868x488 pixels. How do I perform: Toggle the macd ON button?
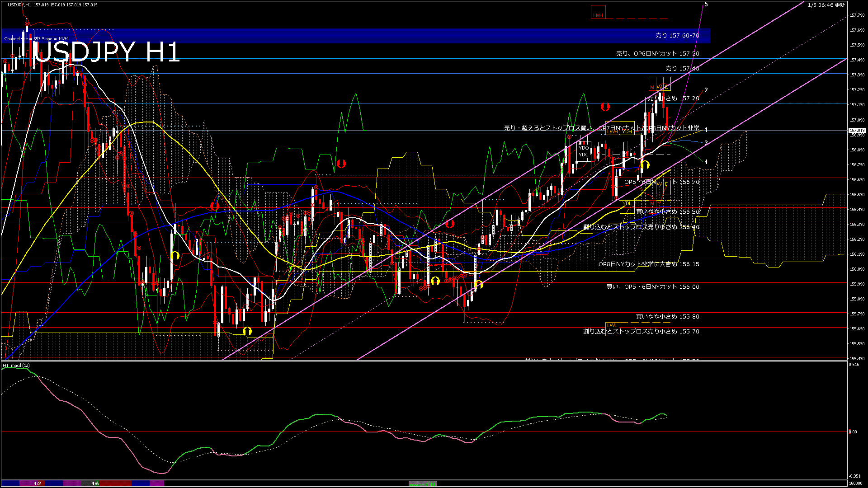(423, 483)
